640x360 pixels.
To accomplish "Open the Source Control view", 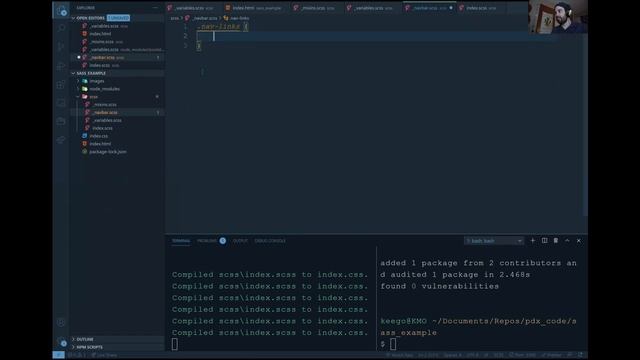I will [x=61, y=47].
